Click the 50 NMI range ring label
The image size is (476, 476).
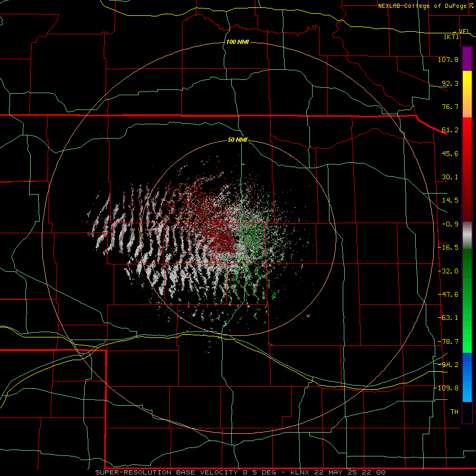[x=237, y=140]
